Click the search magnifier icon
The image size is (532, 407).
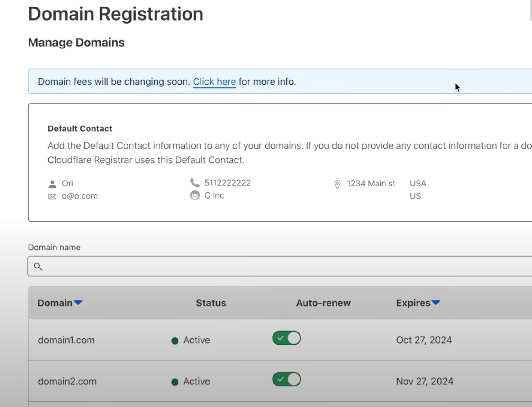(x=38, y=267)
